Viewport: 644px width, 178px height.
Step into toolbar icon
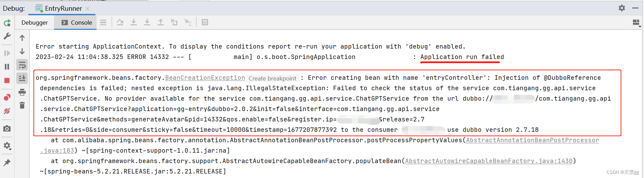tap(134, 23)
